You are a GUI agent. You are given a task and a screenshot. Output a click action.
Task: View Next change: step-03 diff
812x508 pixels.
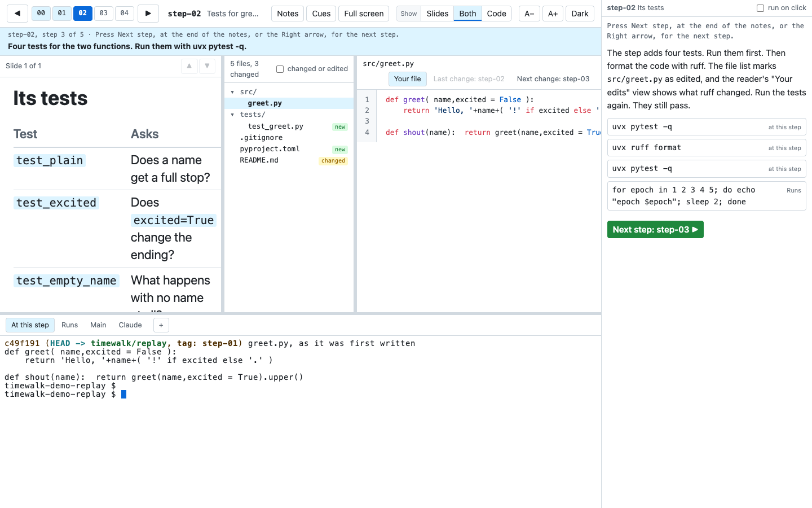pyautogui.click(x=553, y=79)
